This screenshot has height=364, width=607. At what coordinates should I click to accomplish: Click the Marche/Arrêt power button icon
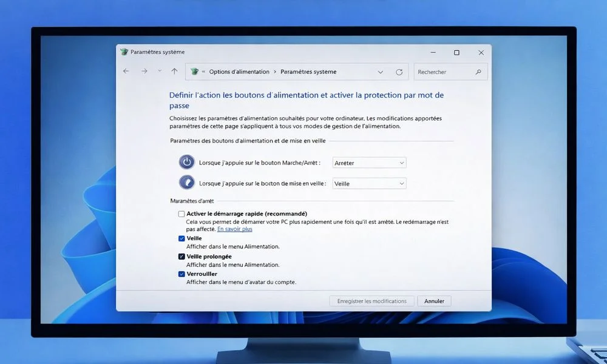(187, 163)
